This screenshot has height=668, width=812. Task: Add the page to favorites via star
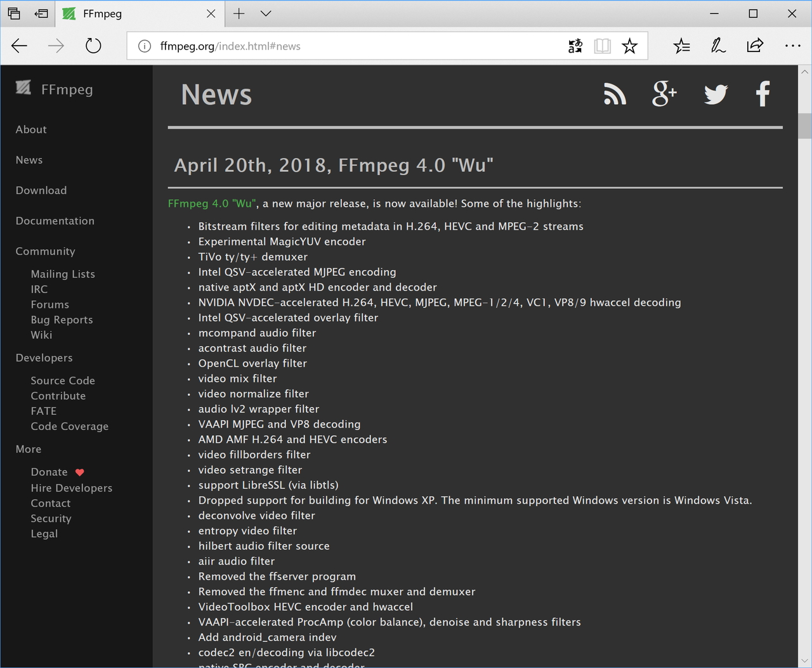(x=629, y=45)
